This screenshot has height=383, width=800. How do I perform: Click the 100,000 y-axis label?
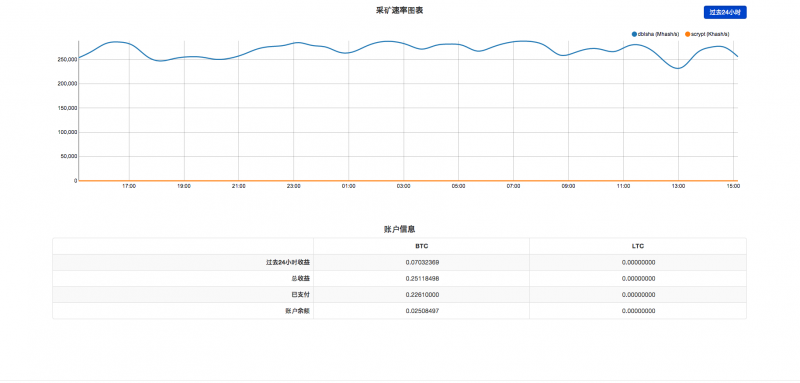click(x=68, y=132)
